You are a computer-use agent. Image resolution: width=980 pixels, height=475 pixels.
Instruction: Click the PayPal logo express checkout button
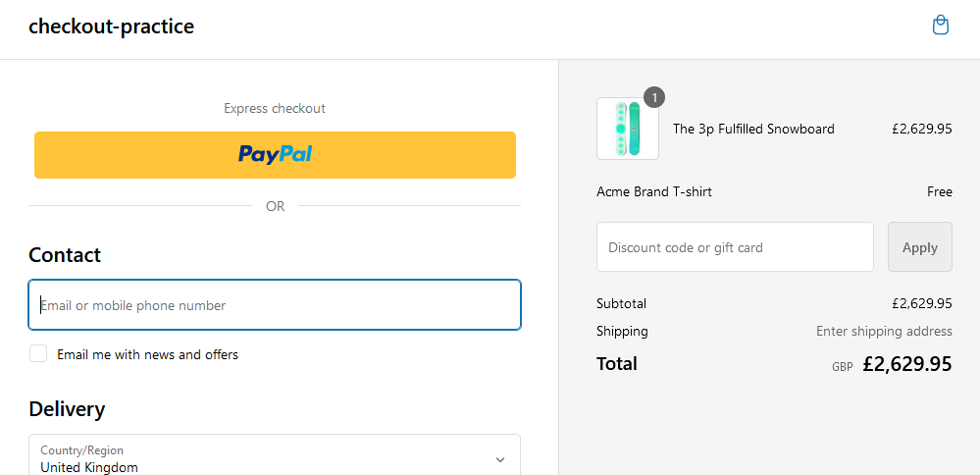pyautogui.click(x=275, y=155)
